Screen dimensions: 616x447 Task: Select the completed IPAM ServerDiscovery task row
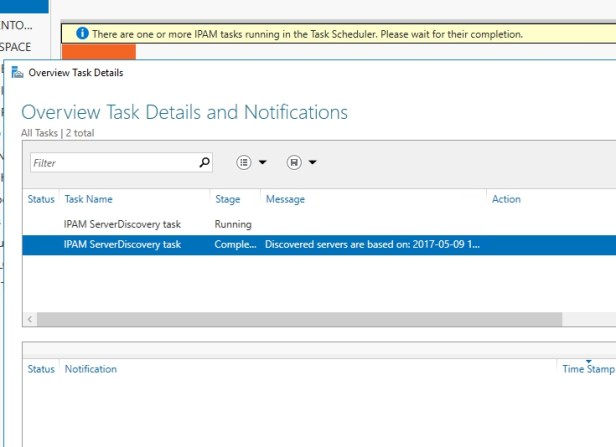122,244
